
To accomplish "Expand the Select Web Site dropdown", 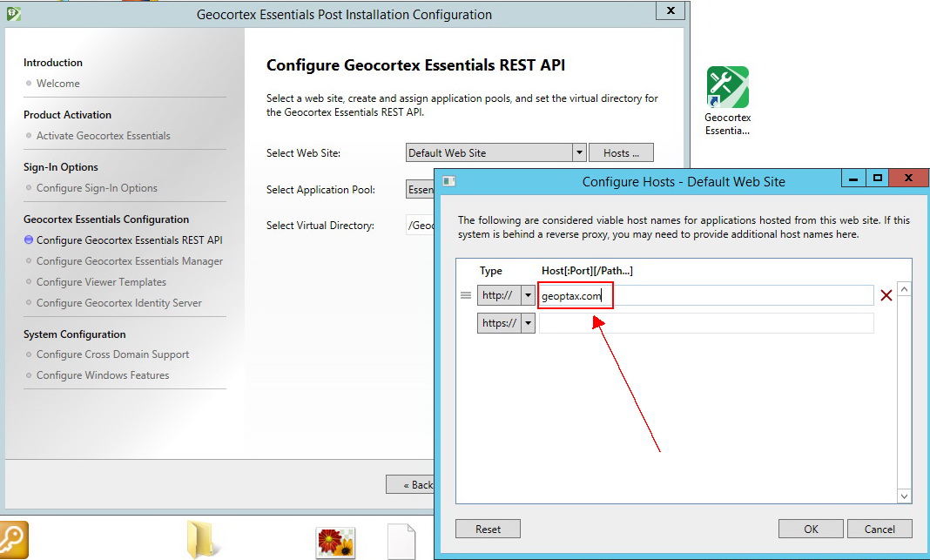I will coord(579,152).
